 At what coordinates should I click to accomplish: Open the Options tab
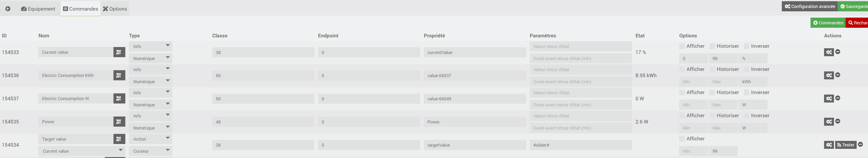115,9
